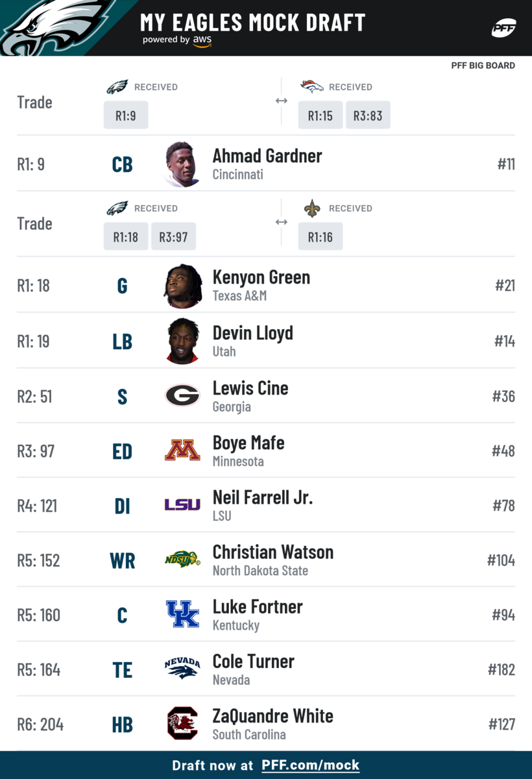The height and width of the screenshot is (779, 532).
Task: Click the Devin Lloyd headshot photo
Action: point(182,341)
